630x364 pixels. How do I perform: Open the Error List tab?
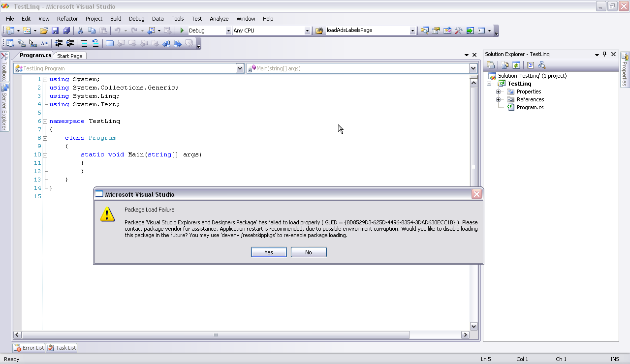click(x=29, y=348)
